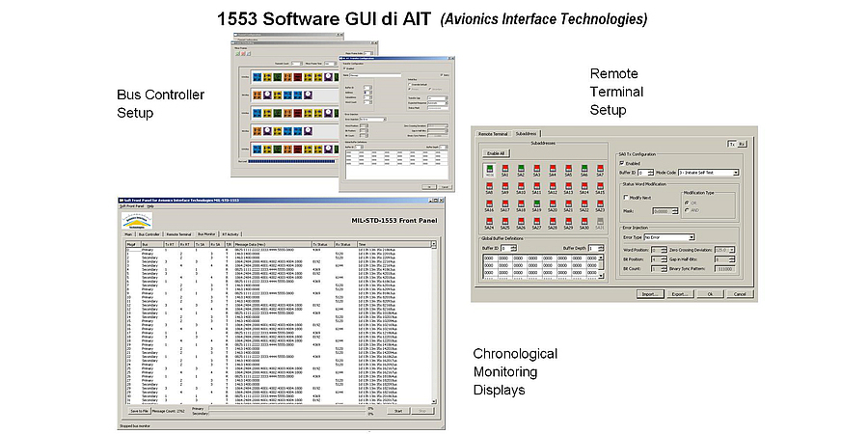Select the MODE subaddress icon
Image resolution: width=868 pixels, height=434 pixels.
[x=489, y=170]
